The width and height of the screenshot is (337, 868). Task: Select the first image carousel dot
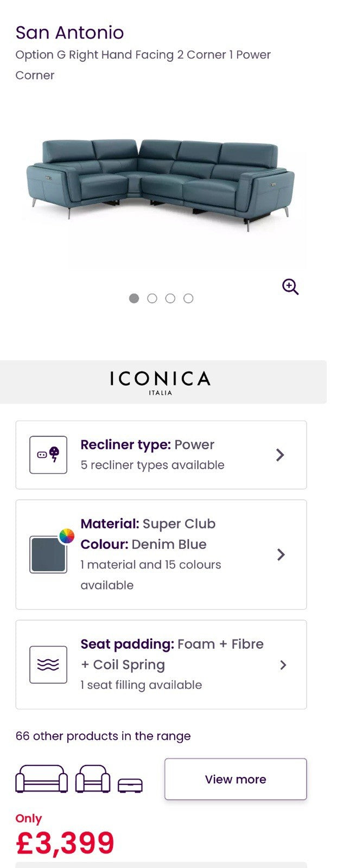[x=134, y=298]
